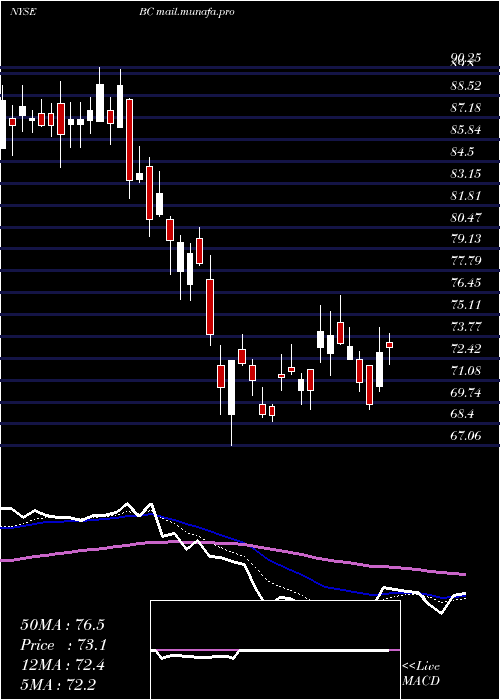This screenshot has height=700, width=500.
Task: Click the last red candlestick near 72.42
Action: coord(389,345)
